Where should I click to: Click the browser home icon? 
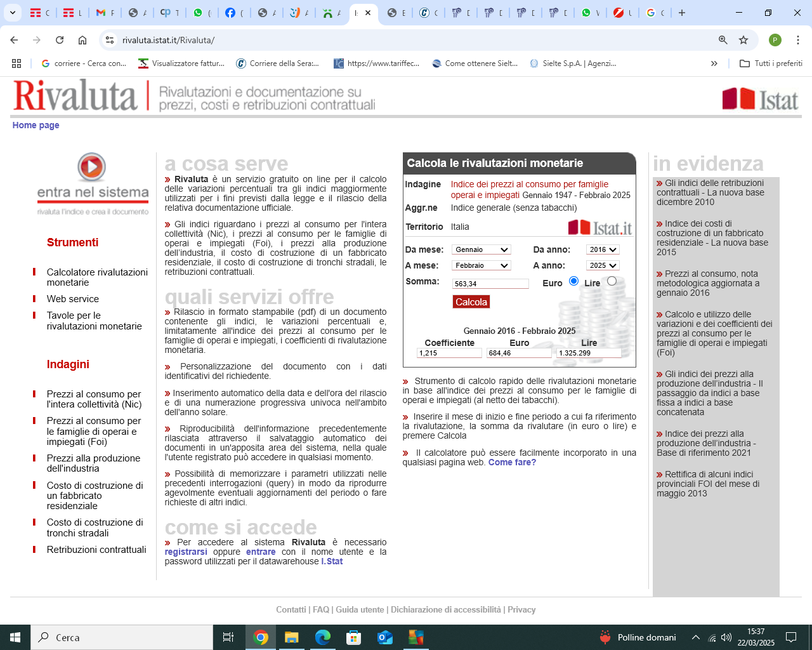[82, 40]
